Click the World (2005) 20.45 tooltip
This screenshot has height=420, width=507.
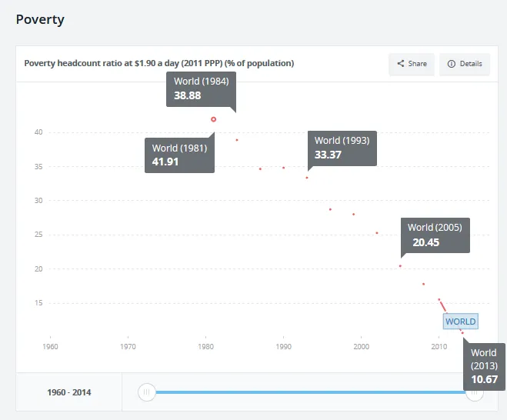[x=435, y=235]
